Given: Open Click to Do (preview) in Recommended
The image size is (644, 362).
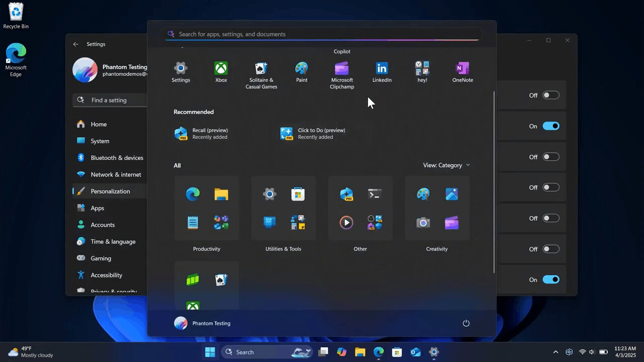Looking at the screenshot, I should click(x=313, y=133).
